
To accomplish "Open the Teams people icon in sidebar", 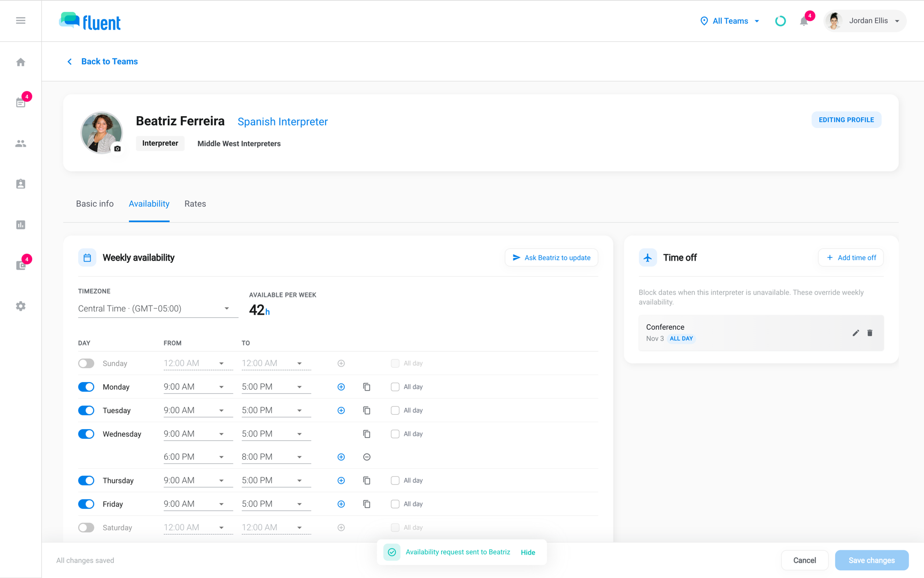I will [20, 143].
